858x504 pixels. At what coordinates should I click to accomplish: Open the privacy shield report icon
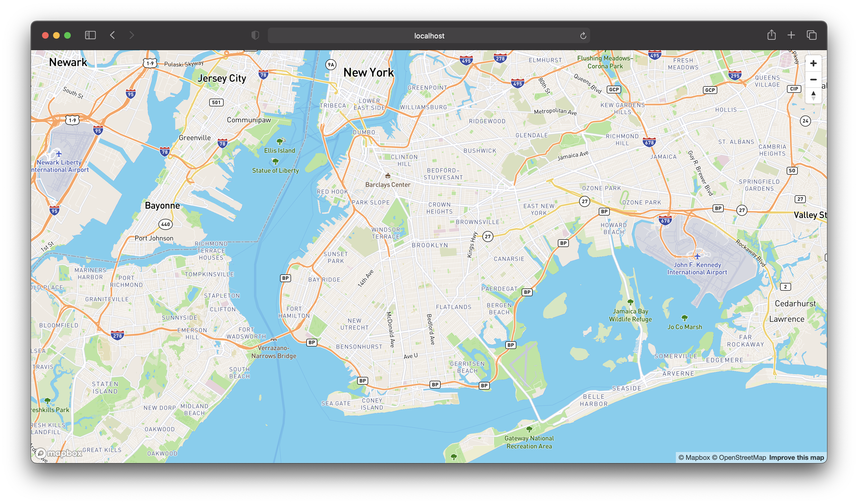[255, 35]
